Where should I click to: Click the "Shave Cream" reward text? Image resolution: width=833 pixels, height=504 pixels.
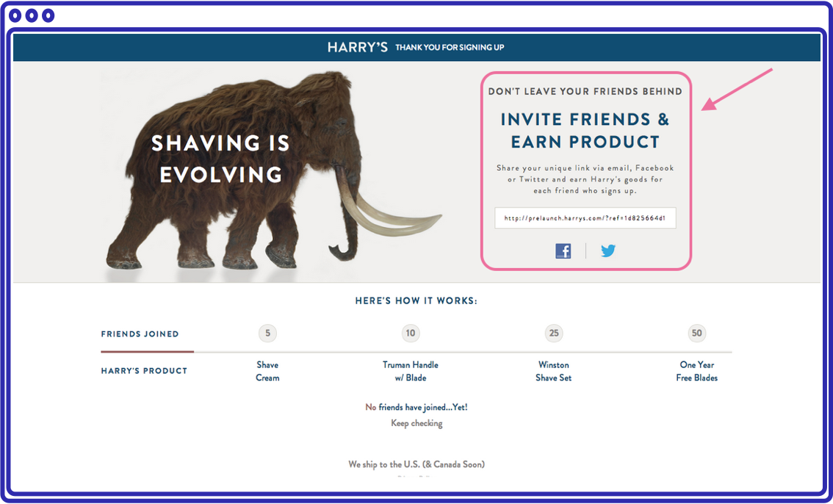tap(267, 371)
